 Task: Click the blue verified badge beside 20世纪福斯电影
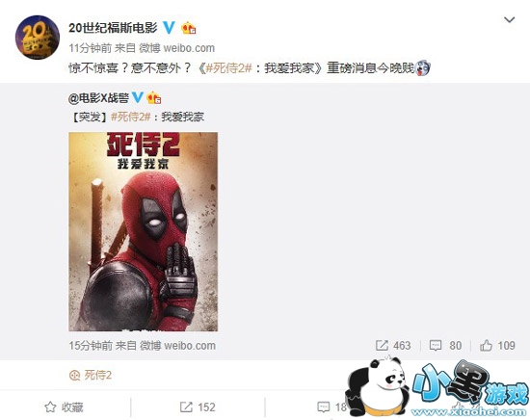click(x=169, y=28)
